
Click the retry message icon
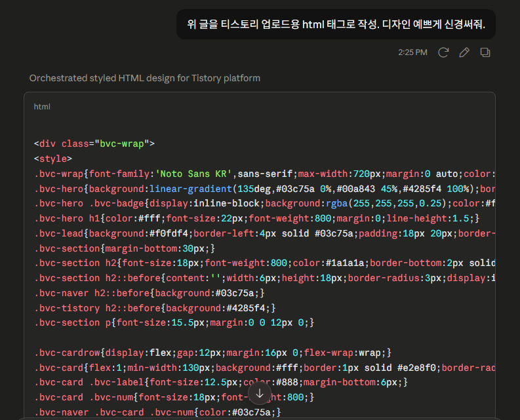tap(443, 52)
